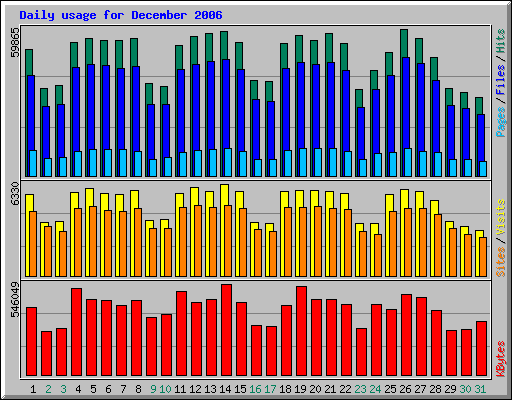Viewport: 512px width, 400px height.
Task: Click the green day label 9
Action: [153, 389]
